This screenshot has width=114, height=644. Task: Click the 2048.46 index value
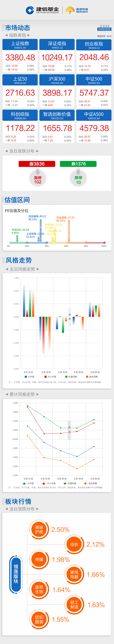click(x=94, y=57)
